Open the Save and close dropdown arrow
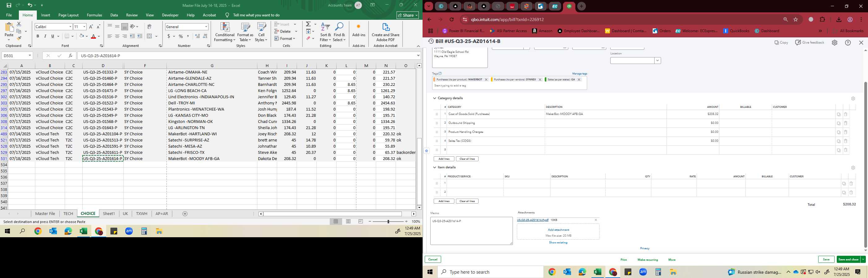This screenshot has width=868, height=278. tap(863, 259)
